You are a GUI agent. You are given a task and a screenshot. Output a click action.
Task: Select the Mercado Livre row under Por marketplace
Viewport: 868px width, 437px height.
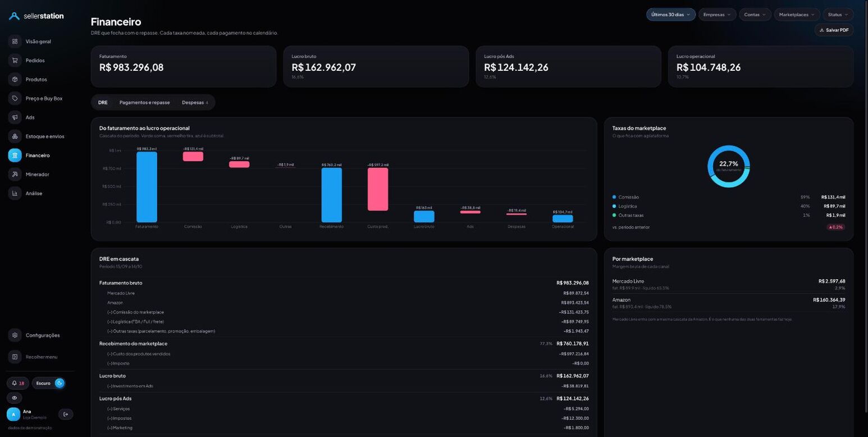point(729,284)
